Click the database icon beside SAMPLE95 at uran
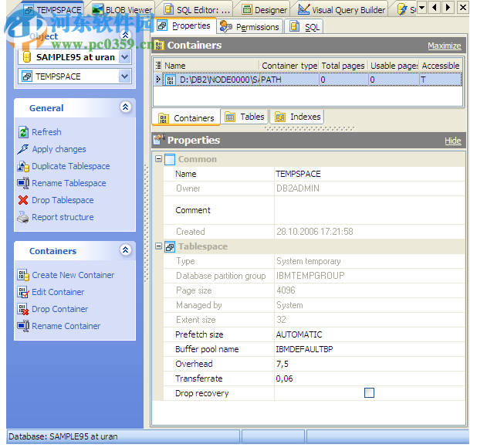 coord(27,57)
